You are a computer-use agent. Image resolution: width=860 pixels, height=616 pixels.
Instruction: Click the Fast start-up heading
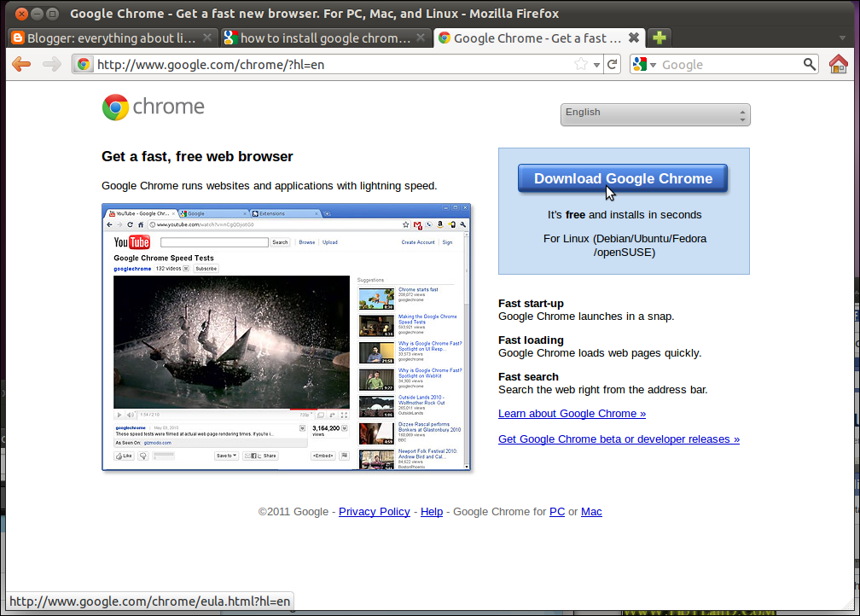531,304
